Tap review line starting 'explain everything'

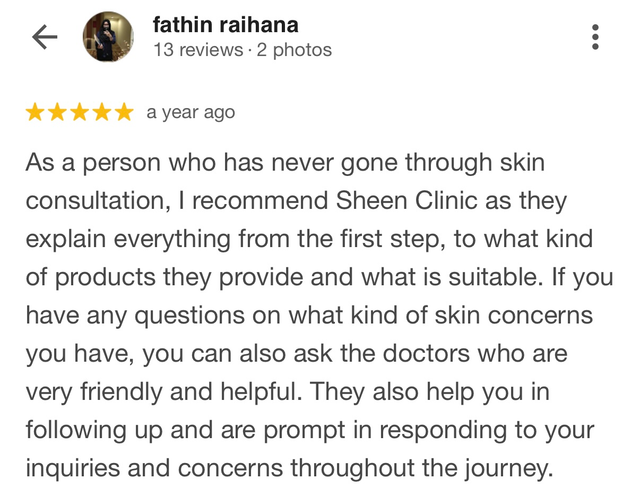pyautogui.click(x=309, y=239)
